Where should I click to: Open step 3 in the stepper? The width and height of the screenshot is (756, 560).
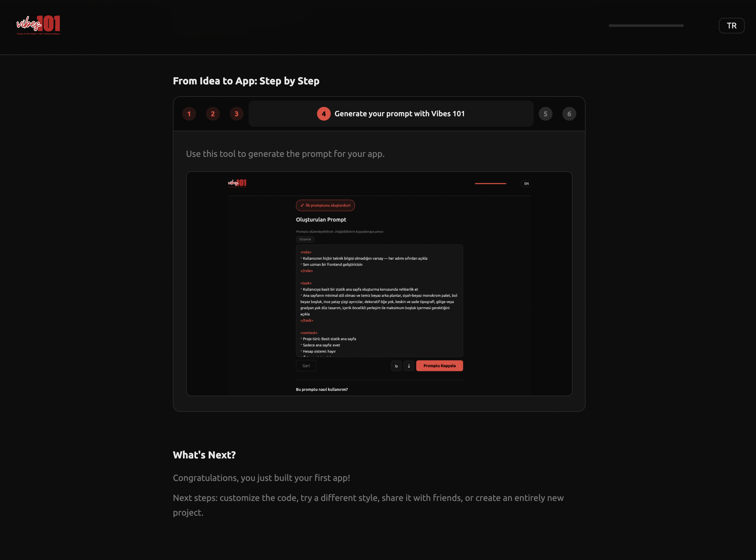tap(236, 114)
